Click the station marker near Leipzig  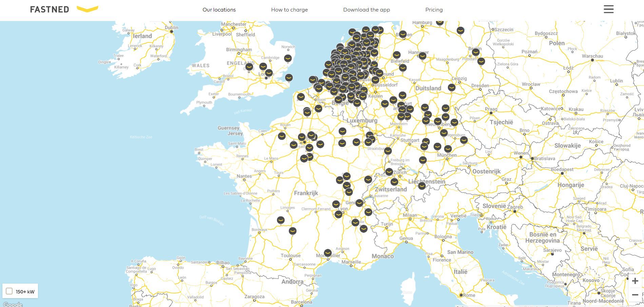(x=451, y=87)
